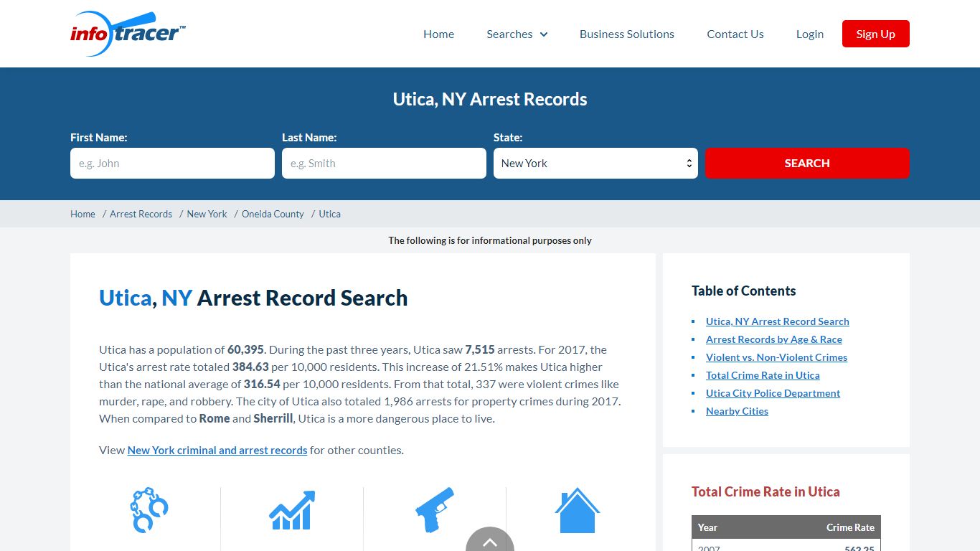Open Business Solutions page
980x551 pixels.
pos(627,34)
